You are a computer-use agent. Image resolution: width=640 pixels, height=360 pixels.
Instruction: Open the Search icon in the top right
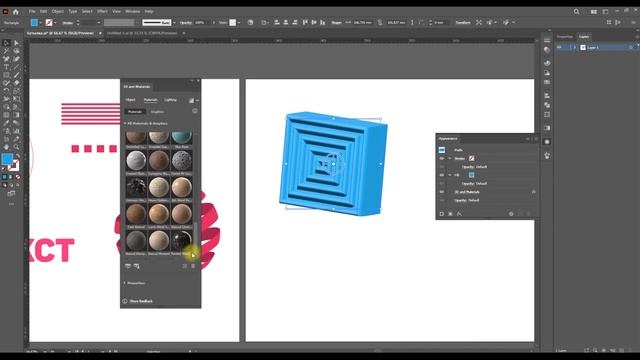click(576, 11)
